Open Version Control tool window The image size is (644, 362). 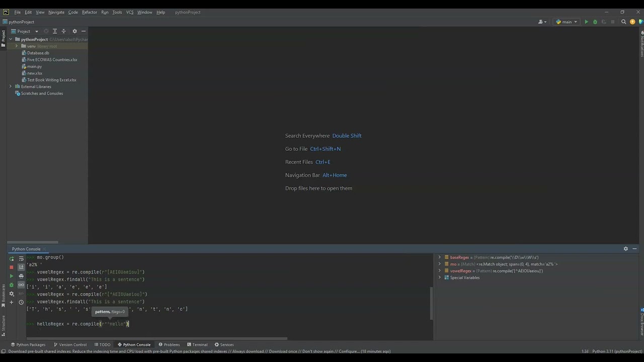(x=70, y=344)
